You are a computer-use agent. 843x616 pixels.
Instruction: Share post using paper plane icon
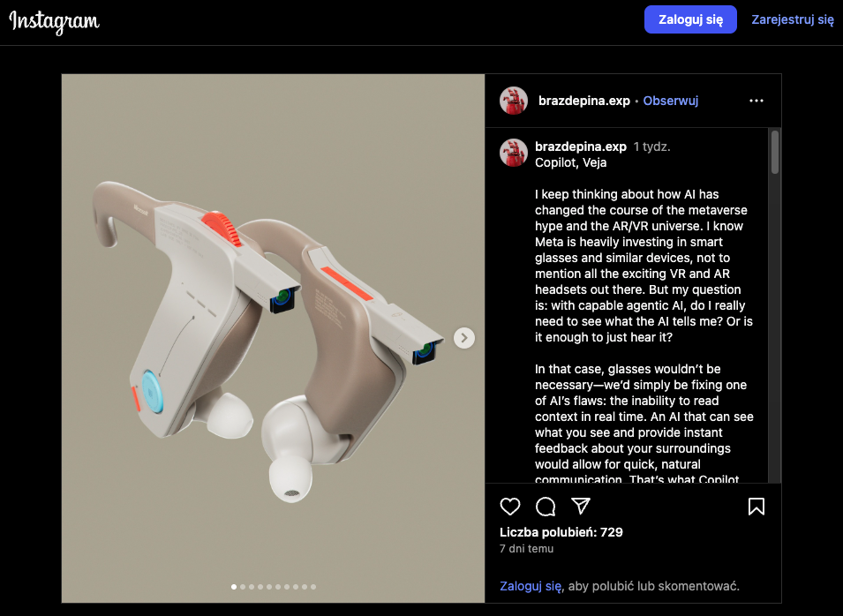581,506
